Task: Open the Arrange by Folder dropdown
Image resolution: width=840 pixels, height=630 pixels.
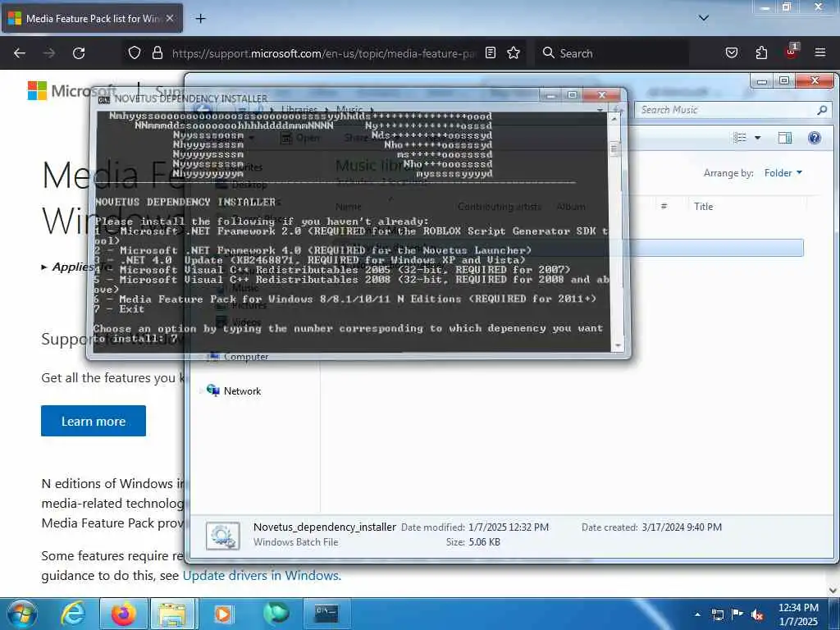Action: pos(783,172)
